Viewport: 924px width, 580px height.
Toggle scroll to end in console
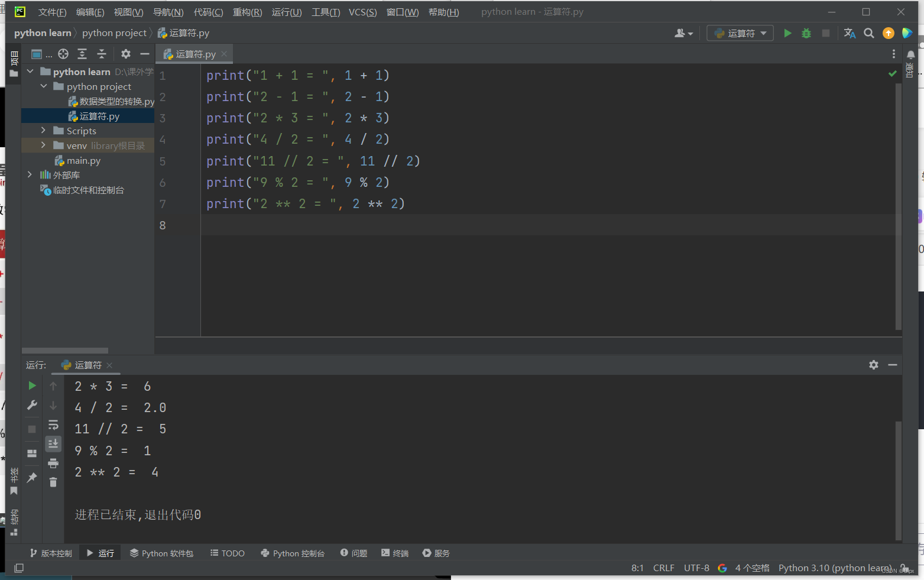(x=53, y=443)
